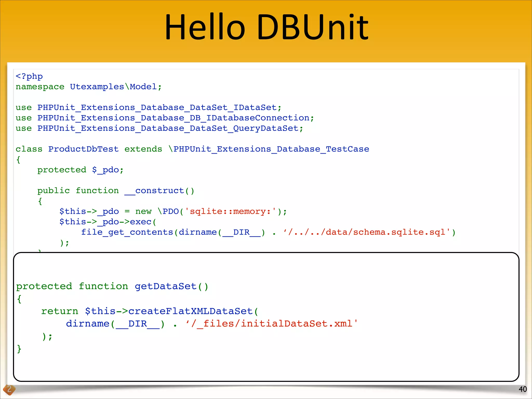Click the line ending in 'DataSet_QueryDataSet;'
Viewport: 532px width, 399px height.
(159, 128)
